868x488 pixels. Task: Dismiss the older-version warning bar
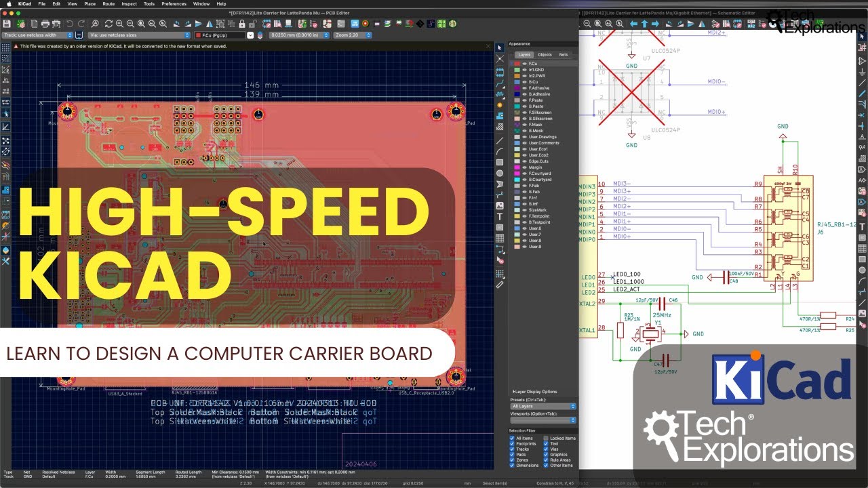[x=489, y=46]
